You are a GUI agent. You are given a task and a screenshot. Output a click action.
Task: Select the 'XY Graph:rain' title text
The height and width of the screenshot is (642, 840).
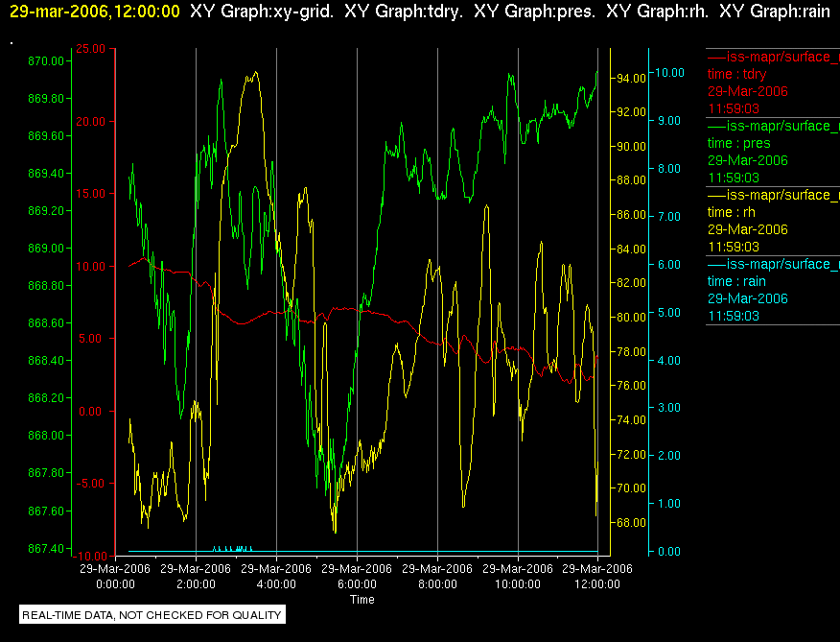775,12
